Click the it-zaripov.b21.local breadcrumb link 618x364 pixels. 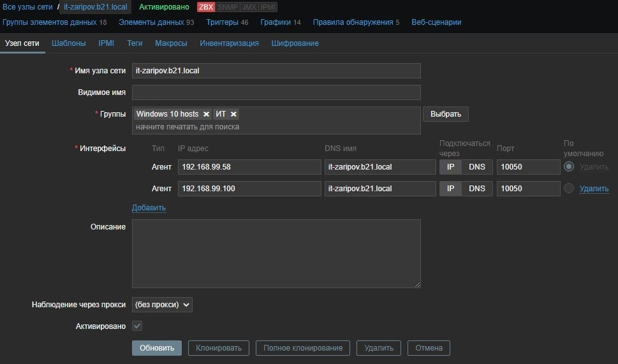click(96, 7)
